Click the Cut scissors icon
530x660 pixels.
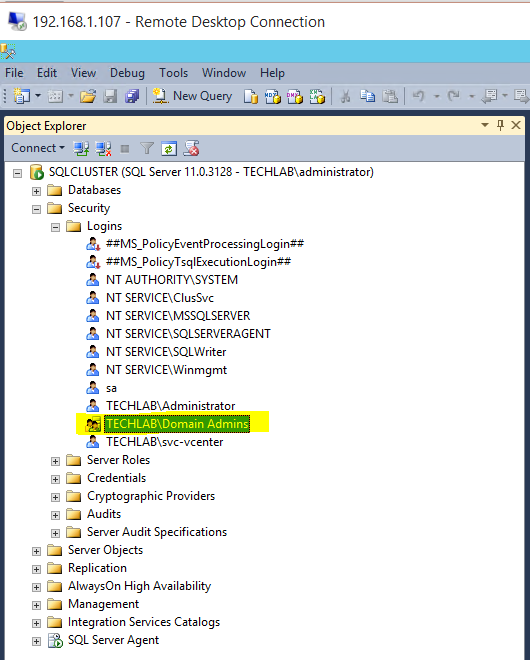[x=345, y=96]
